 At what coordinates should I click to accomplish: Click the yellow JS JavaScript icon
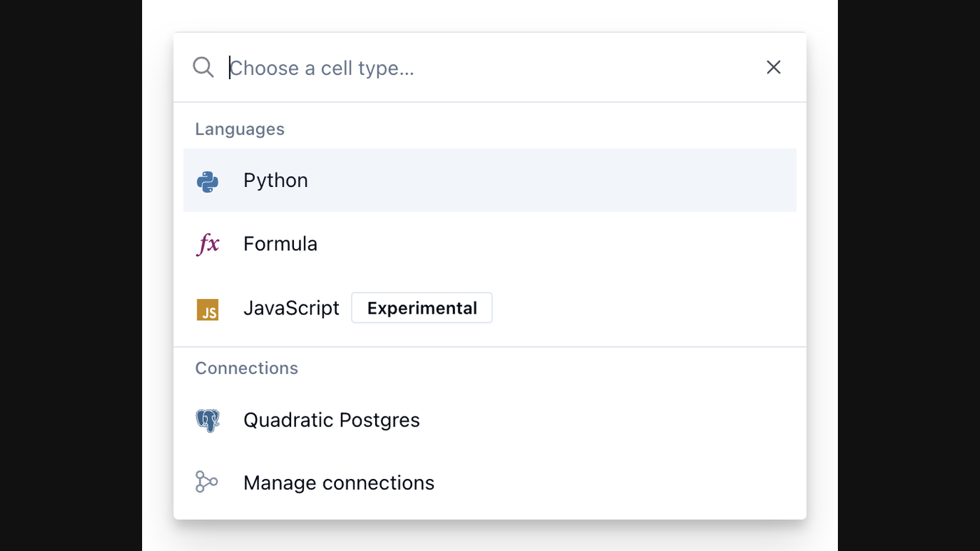(x=208, y=309)
